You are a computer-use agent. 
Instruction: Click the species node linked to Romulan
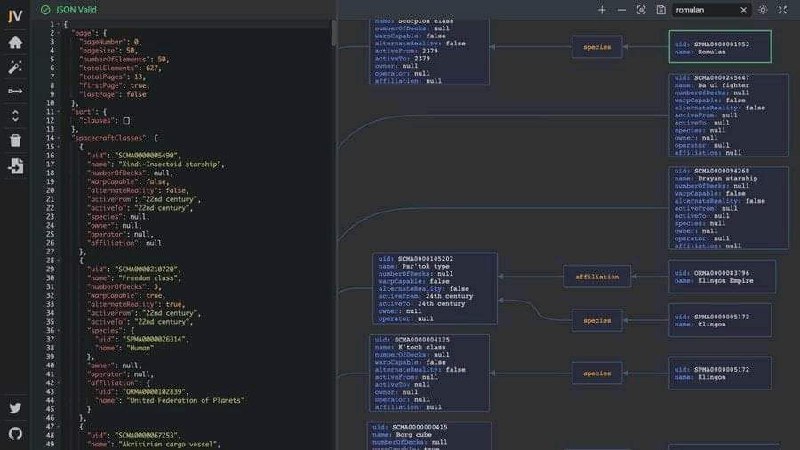[597, 47]
